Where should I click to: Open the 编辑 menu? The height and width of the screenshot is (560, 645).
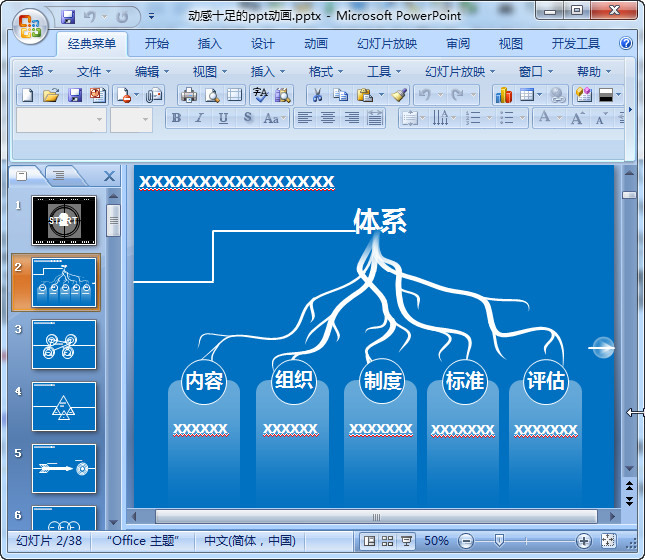pos(151,72)
